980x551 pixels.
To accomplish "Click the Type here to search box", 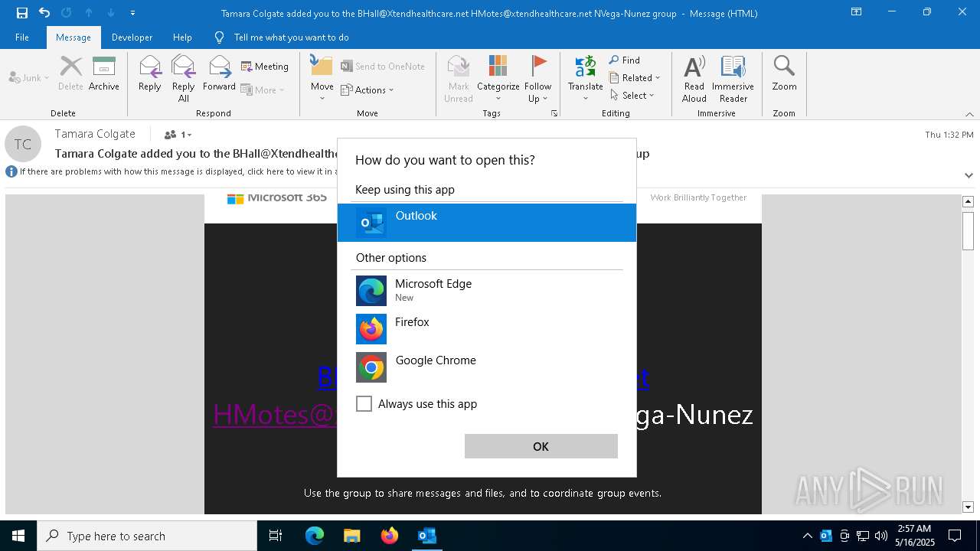I will (147, 536).
